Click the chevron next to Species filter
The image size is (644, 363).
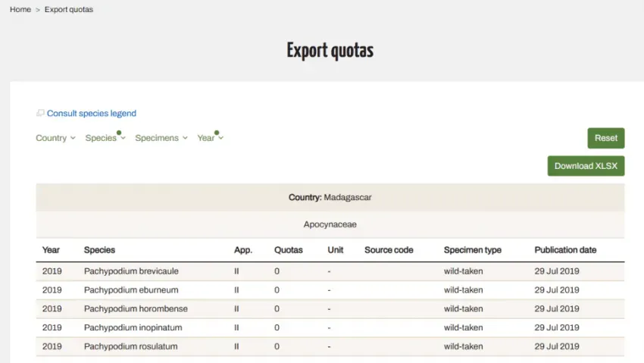[123, 138]
